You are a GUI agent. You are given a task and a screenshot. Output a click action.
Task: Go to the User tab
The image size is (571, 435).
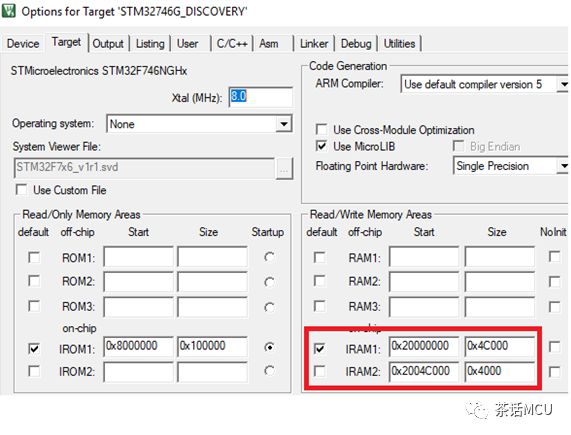188,44
